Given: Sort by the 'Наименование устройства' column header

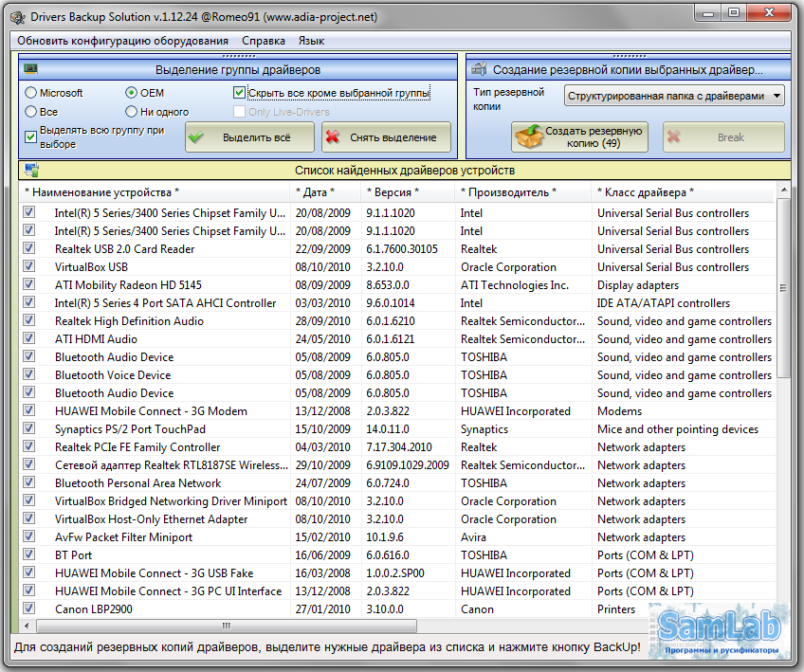Looking at the screenshot, I should point(155,192).
